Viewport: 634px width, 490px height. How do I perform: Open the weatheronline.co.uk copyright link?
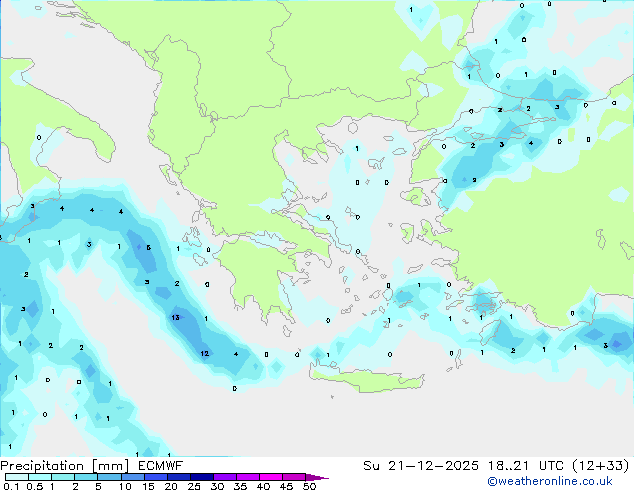(550, 481)
